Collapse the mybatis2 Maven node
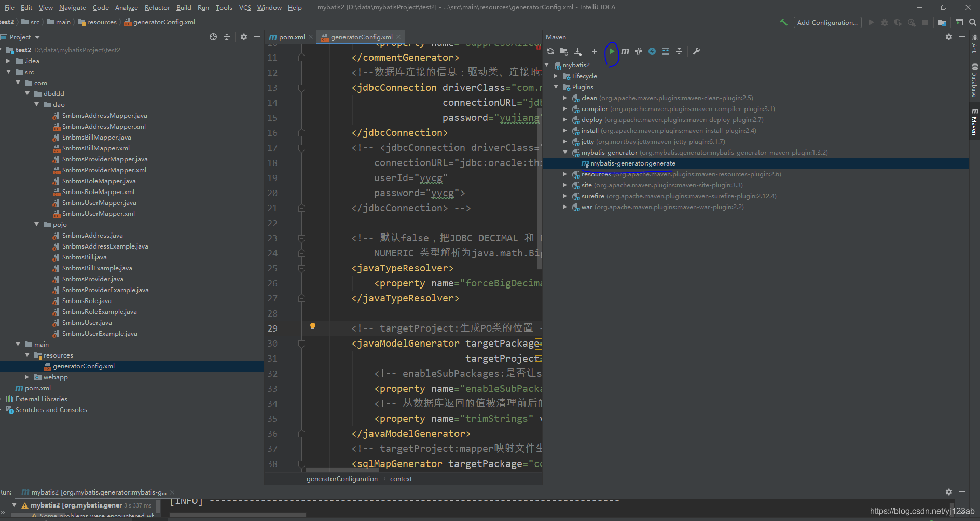980x521 pixels. coord(547,65)
